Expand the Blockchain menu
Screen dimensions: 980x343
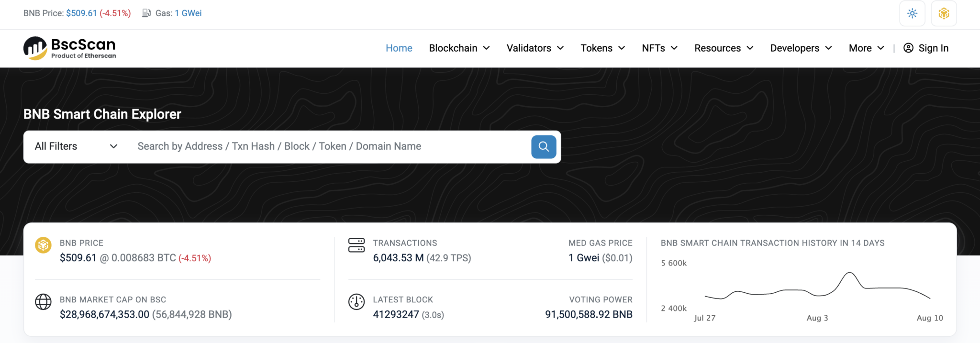[459, 48]
